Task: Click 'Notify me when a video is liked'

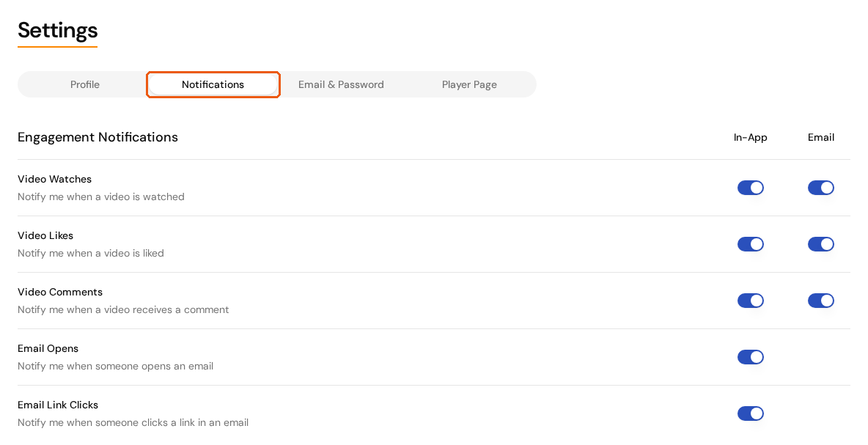Action: point(91,254)
